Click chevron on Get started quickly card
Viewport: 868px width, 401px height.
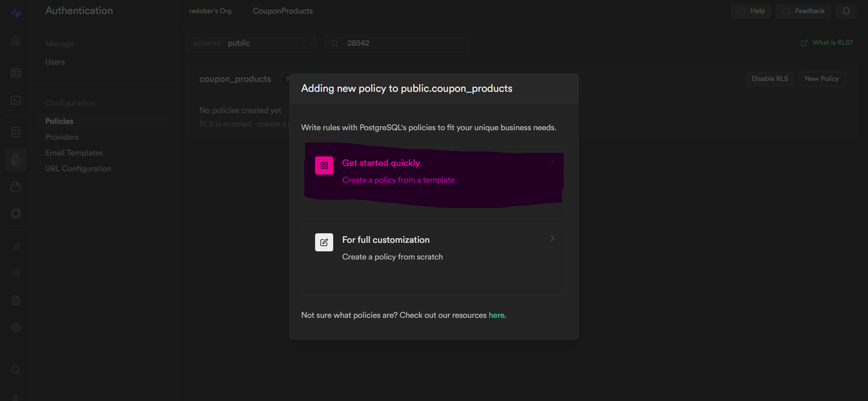tap(552, 162)
